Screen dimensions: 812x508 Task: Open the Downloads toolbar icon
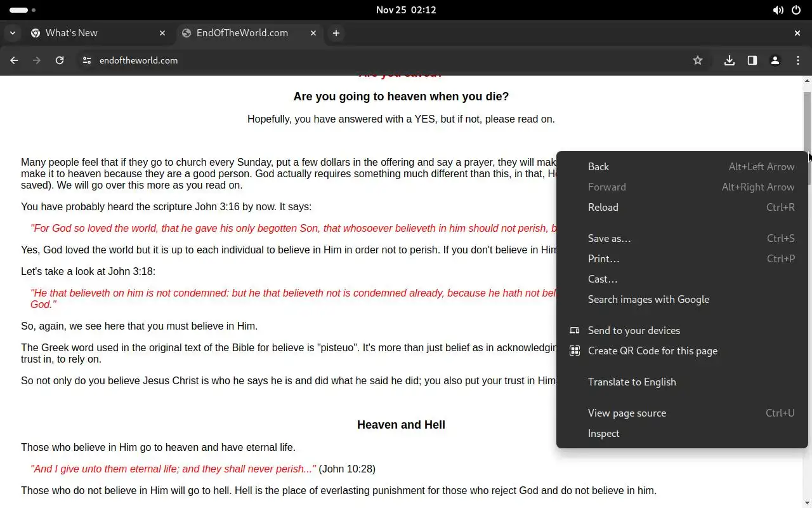tap(730, 60)
